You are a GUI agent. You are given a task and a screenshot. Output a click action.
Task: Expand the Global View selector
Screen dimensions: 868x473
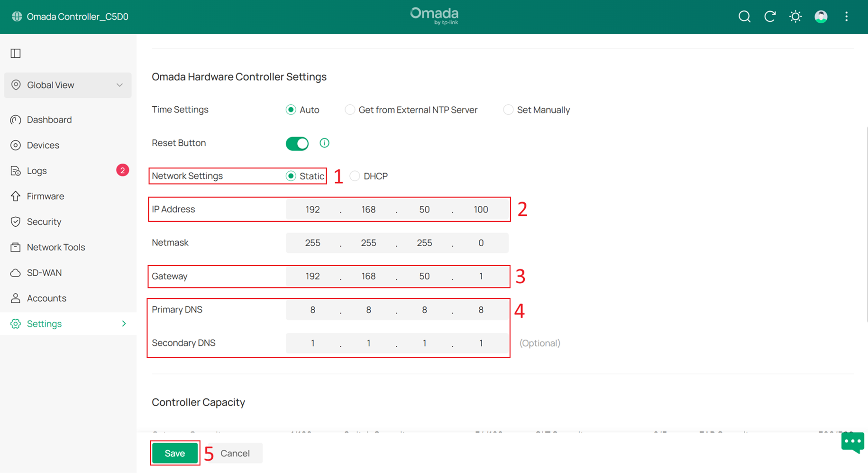tap(67, 85)
